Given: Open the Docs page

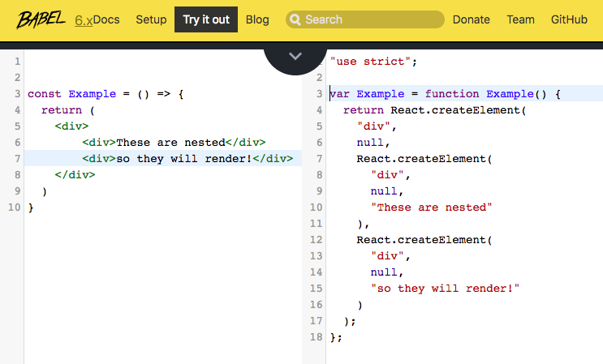Looking at the screenshot, I should pos(106,19).
